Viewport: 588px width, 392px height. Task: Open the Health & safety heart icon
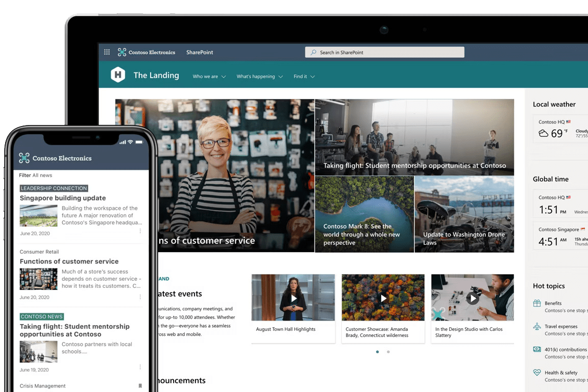(x=537, y=373)
